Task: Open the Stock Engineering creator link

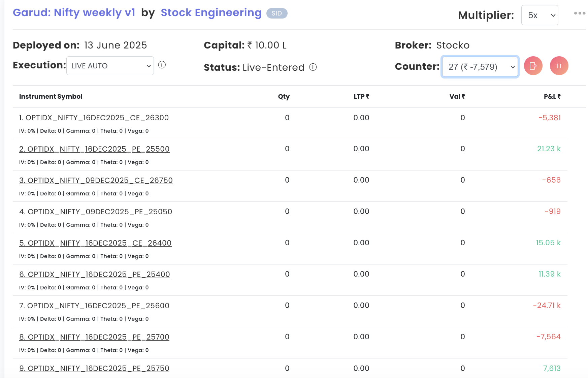Action: pyautogui.click(x=211, y=13)
